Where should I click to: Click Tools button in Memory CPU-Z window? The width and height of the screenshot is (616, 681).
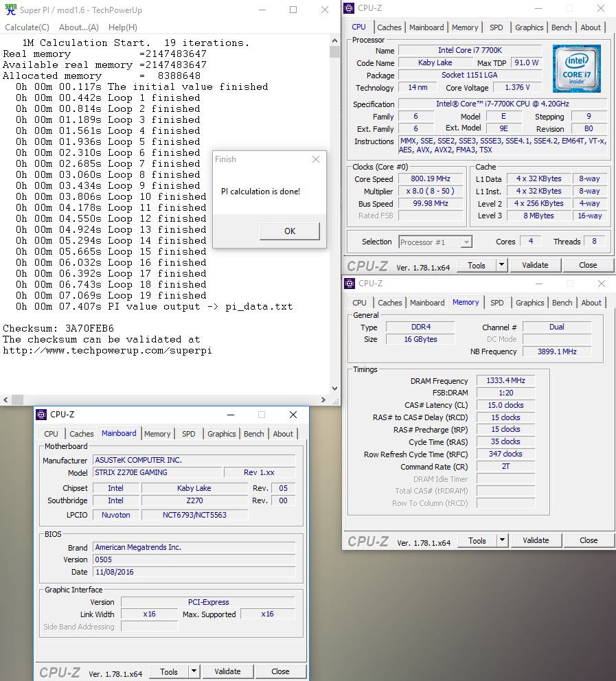click(477, 541)
